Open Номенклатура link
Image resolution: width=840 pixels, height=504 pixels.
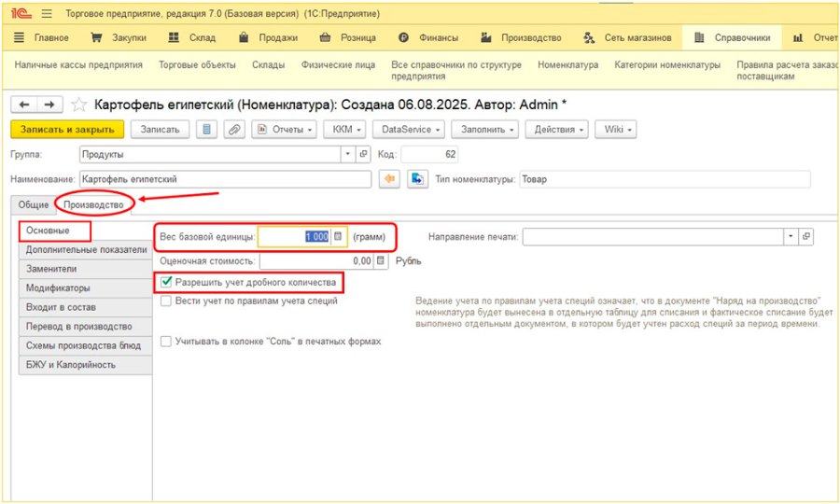567,64
